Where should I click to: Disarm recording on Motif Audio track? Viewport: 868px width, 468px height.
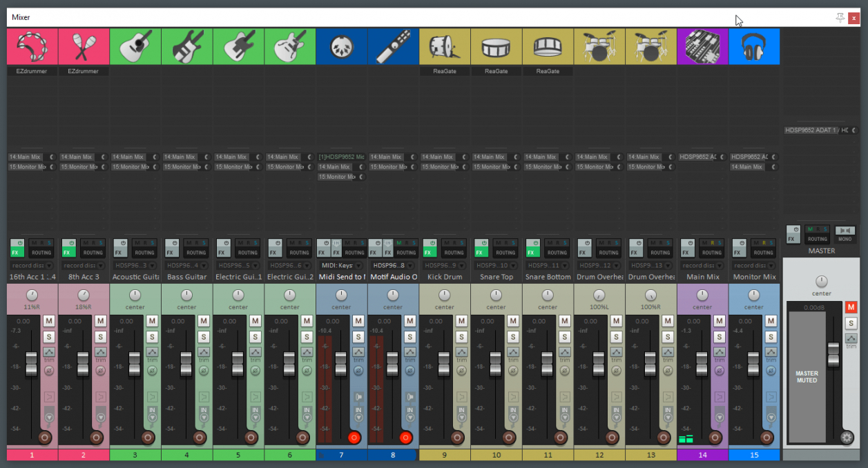[405, 437]
